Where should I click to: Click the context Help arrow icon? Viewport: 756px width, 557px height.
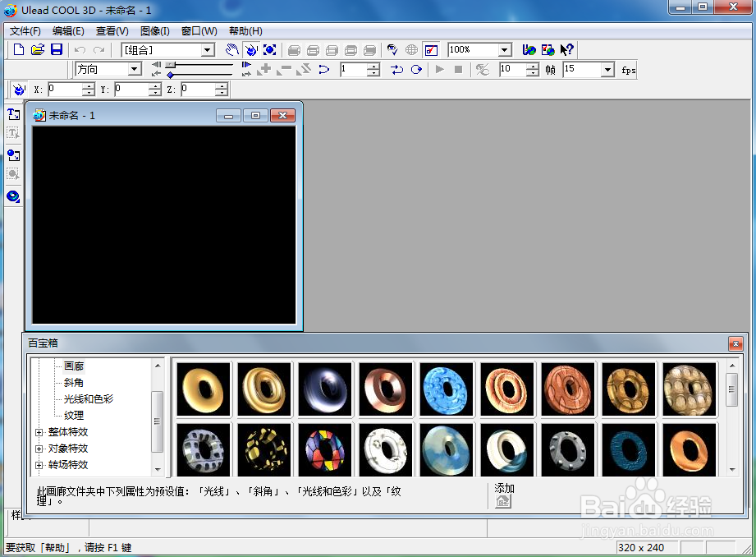567,50
